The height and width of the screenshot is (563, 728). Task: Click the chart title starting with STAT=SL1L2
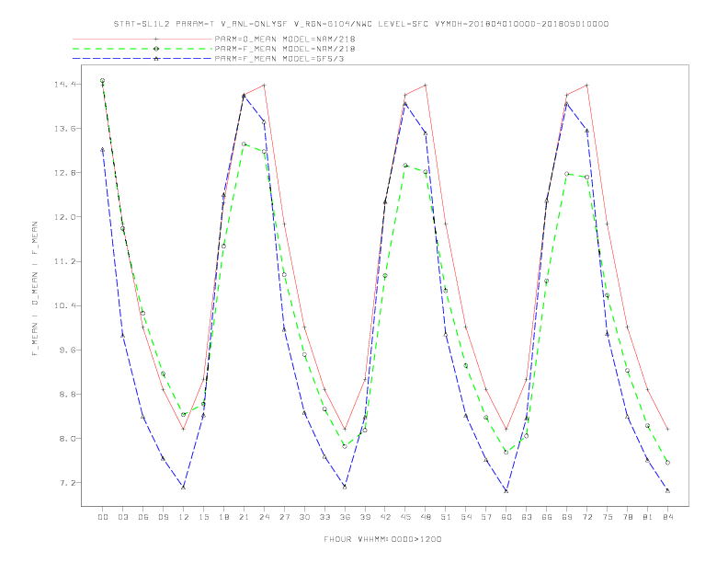360,24
